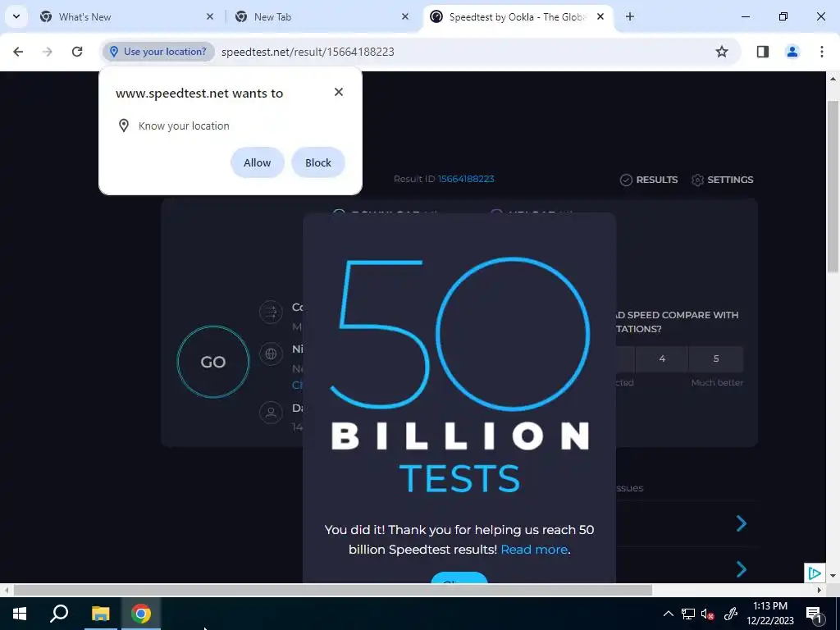840x630 pixels.
Task: Close the Speedtest by Ookla tab
Action: click(600, 16)
